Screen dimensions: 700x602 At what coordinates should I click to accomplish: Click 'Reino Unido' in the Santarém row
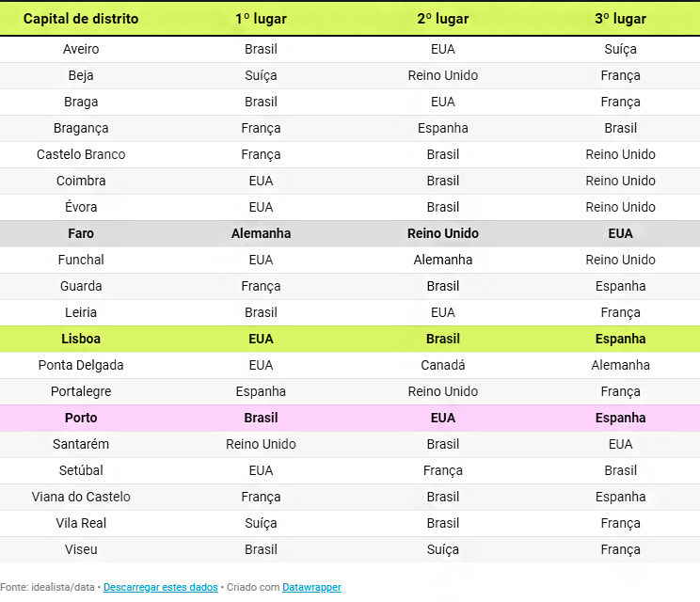click(x=261, y=444)
